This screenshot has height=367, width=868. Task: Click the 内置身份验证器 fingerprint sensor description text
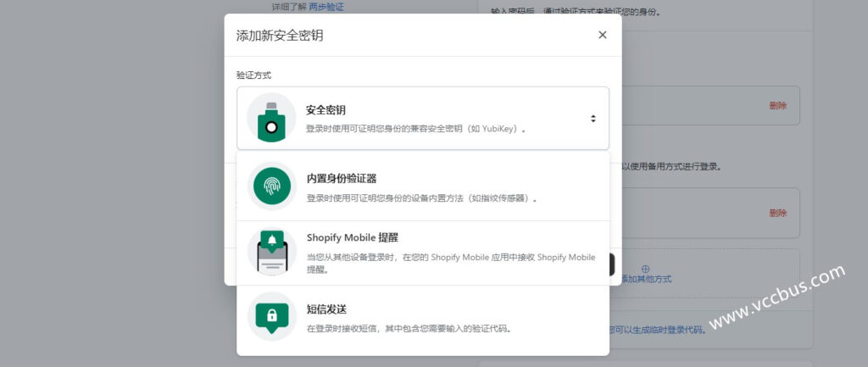coord(422,198)
